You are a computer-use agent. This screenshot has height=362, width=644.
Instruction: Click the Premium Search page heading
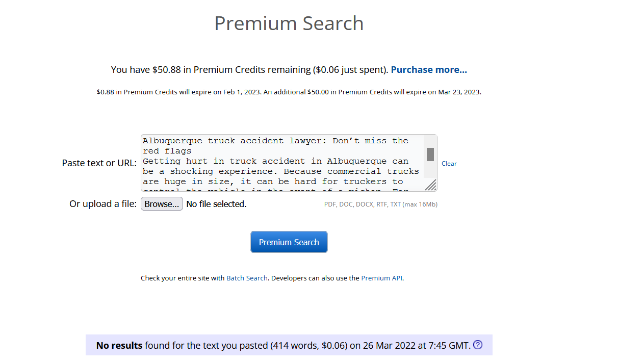point(289,23)
